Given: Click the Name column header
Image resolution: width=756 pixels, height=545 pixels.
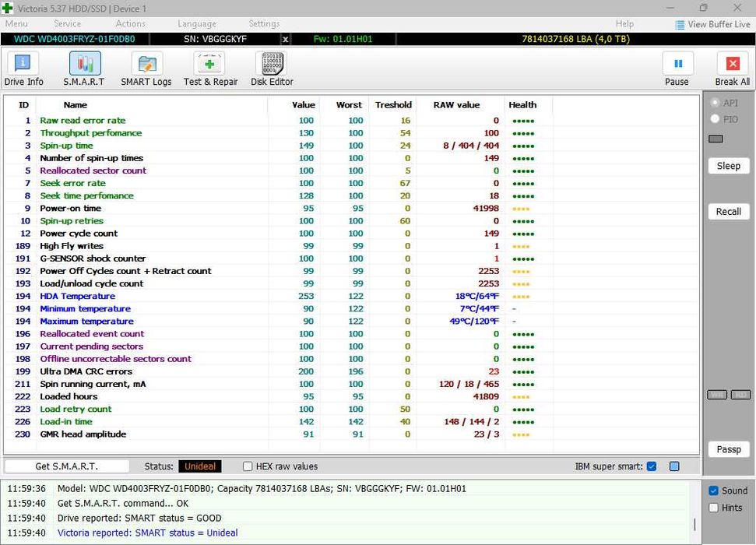Looking at the screenshot, I should click(76, 105).
